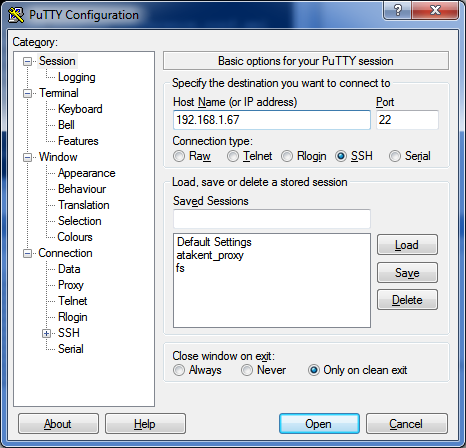Click the Load button
The width and height of the screenshot is (466, 448).
(407, 245)
